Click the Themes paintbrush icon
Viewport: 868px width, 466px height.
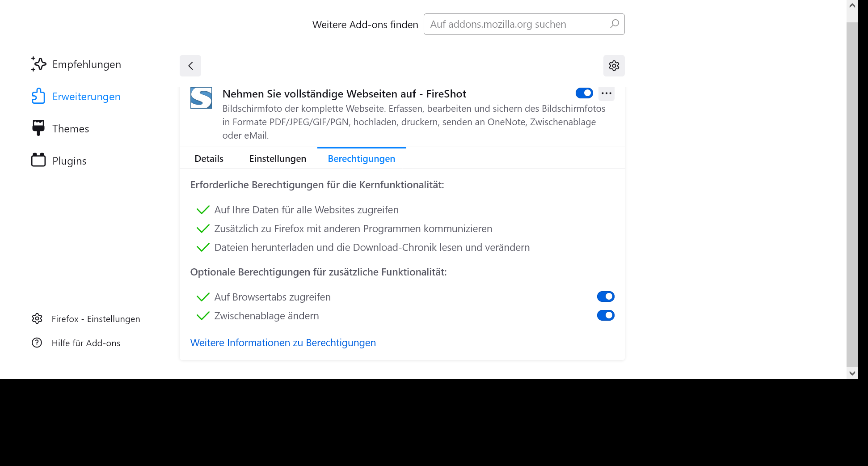(38, 128)
